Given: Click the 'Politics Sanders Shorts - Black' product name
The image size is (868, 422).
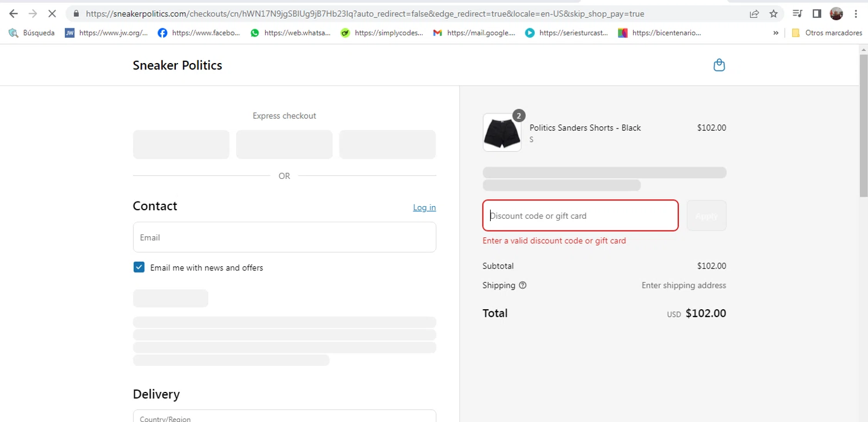Looking at the screenshot, I should tap(585, 128).
